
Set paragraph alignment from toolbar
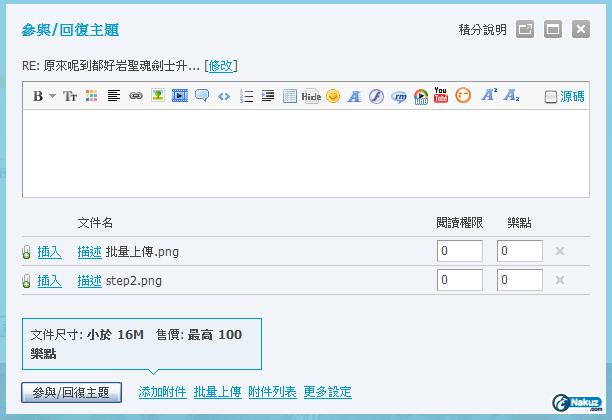coord(114,96)
